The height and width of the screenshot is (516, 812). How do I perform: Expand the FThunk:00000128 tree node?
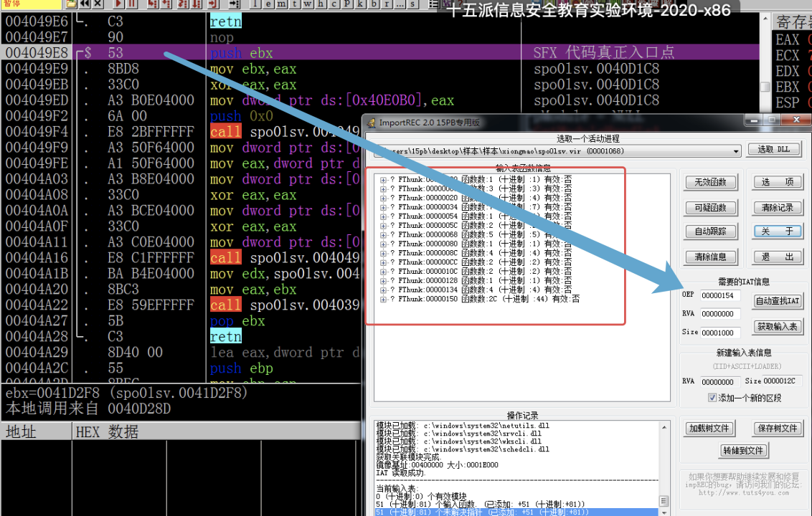384,280
